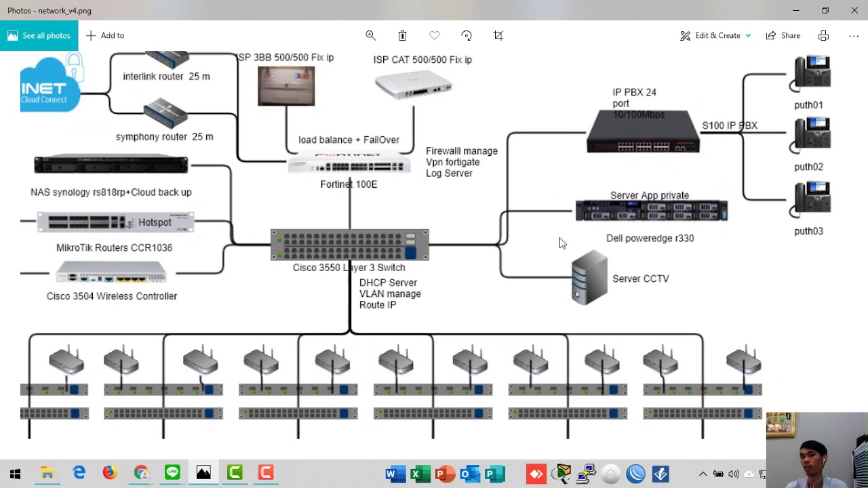The height and width of the screenshot is (488, 868).
Task: Open File Explorer from the taskbar
Action: 47,473
